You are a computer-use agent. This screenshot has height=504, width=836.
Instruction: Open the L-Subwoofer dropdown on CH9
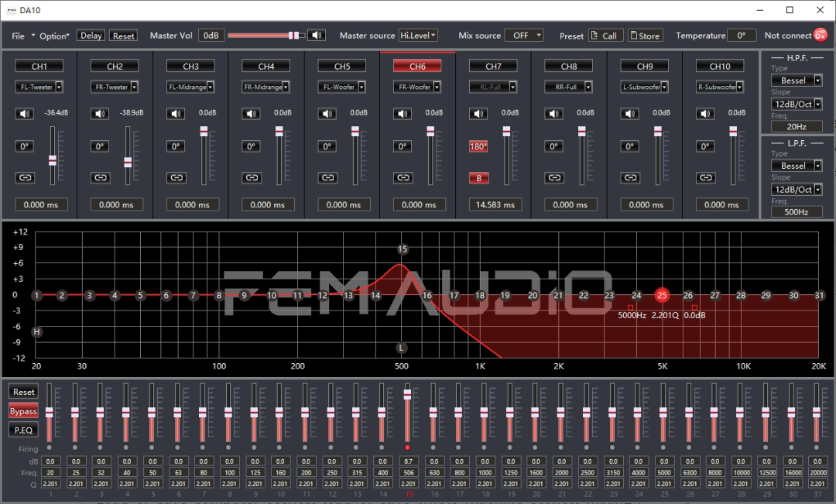coord(645,87)
